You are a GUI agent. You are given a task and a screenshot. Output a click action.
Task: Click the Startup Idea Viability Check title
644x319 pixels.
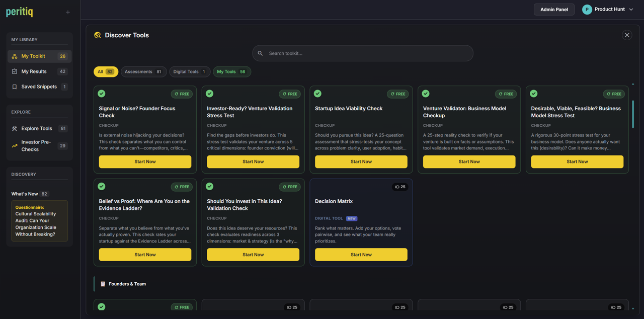349,108
